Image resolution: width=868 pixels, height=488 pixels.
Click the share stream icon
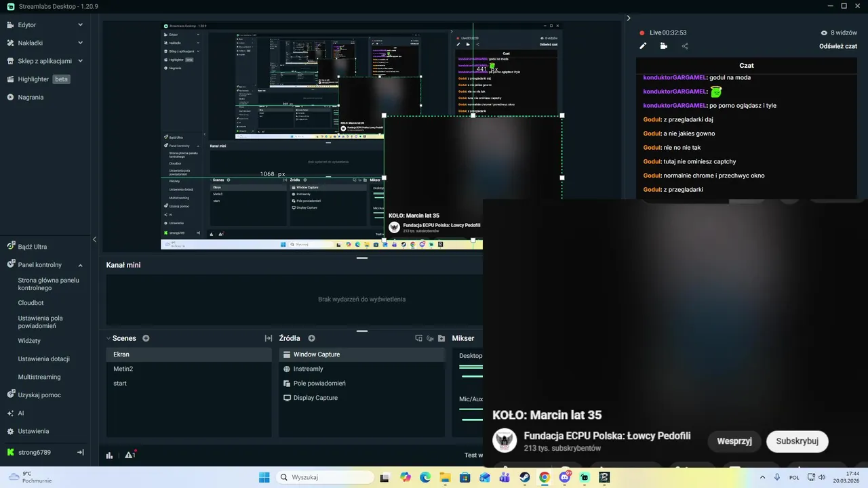[685, 46]
